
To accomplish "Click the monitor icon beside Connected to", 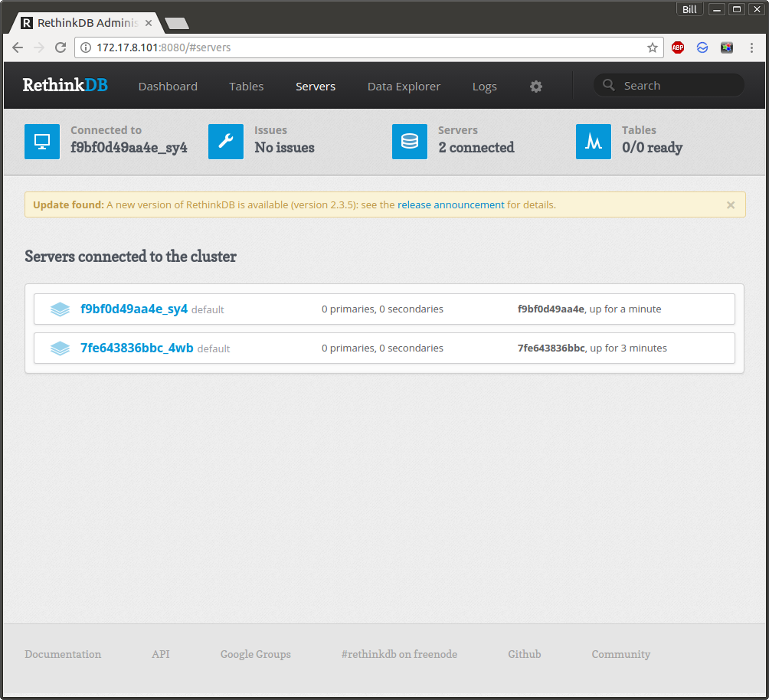I will click(x=41, y=141).
